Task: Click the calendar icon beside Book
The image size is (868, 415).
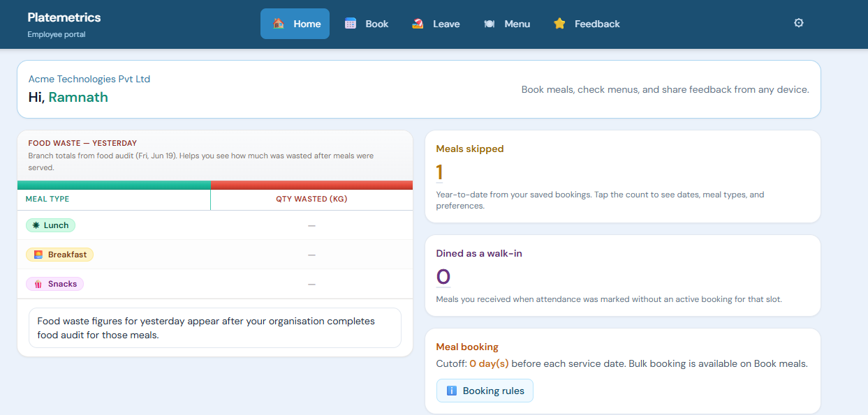Action: [x=351, y=24]
